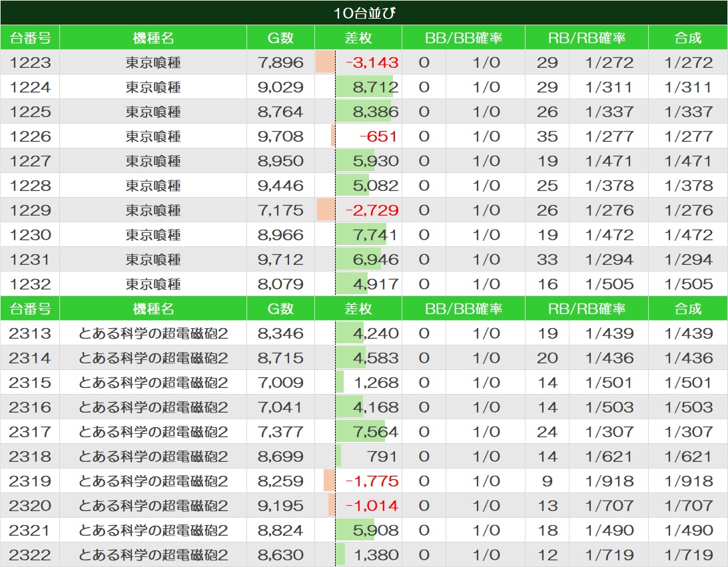728x567 pixels.
Task: Select machine number 2321
Action: click(x=30, y=530)
